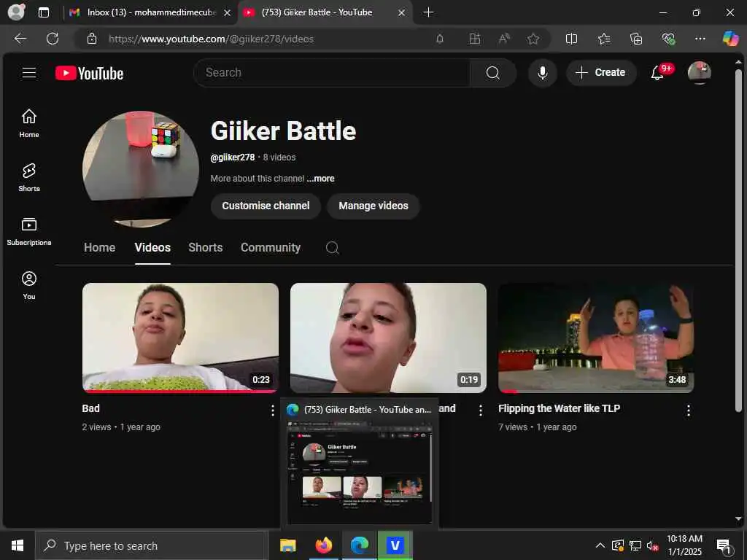Click the Windows taskbar search box
The width and height of the screenshot is (747, 560).
152,545
